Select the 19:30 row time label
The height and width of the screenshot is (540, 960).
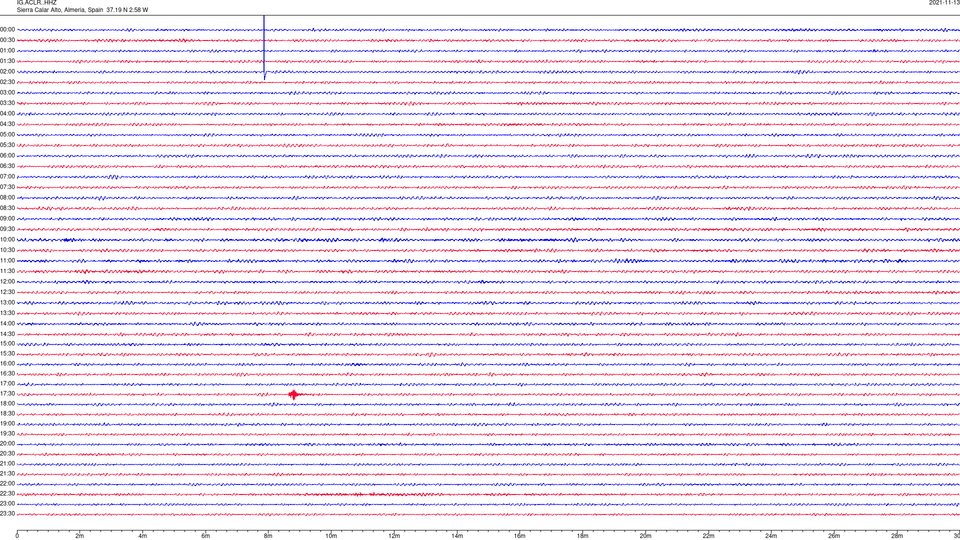[7, 433]
